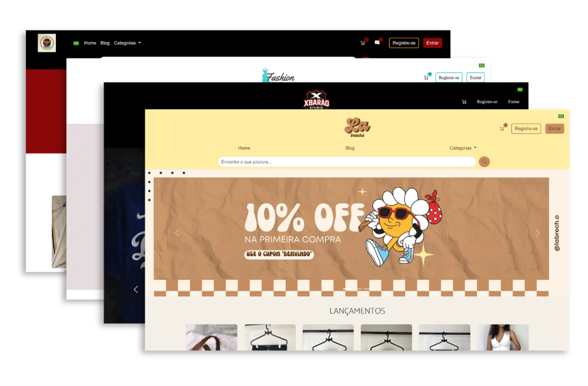Expand Categorias dropdown in the black navbar
This screenshot has height=386, width=588.
127,43
